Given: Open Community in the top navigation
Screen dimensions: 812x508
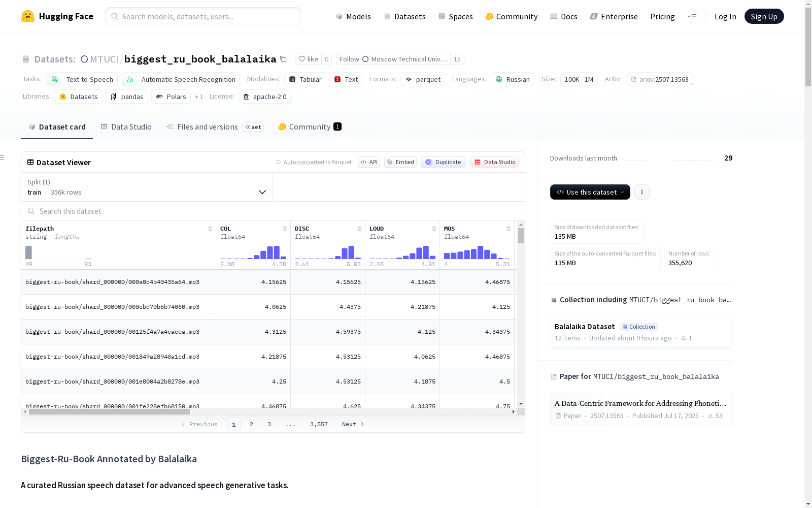Looking at the screenshot, I should [x=512, y=16].
